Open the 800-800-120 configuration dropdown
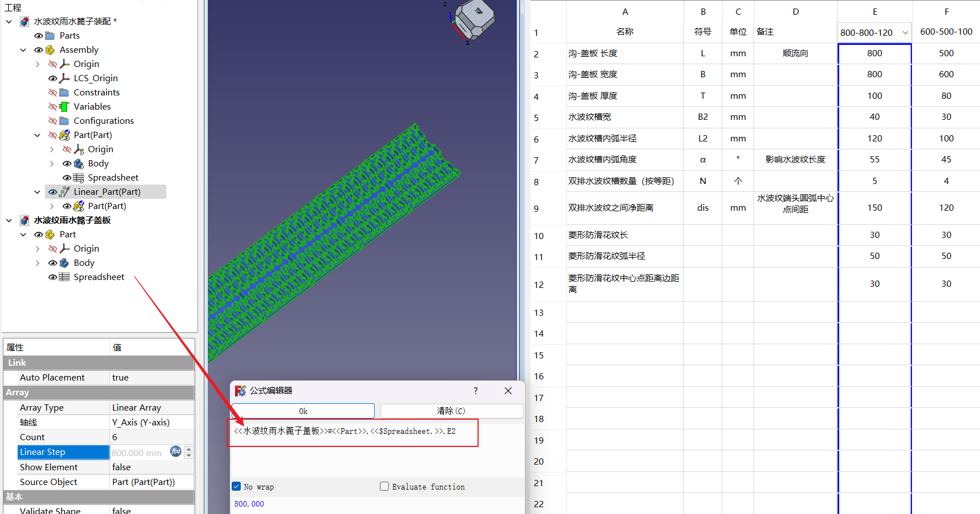The height and width of the screenshot is (514, 980). 905,32
